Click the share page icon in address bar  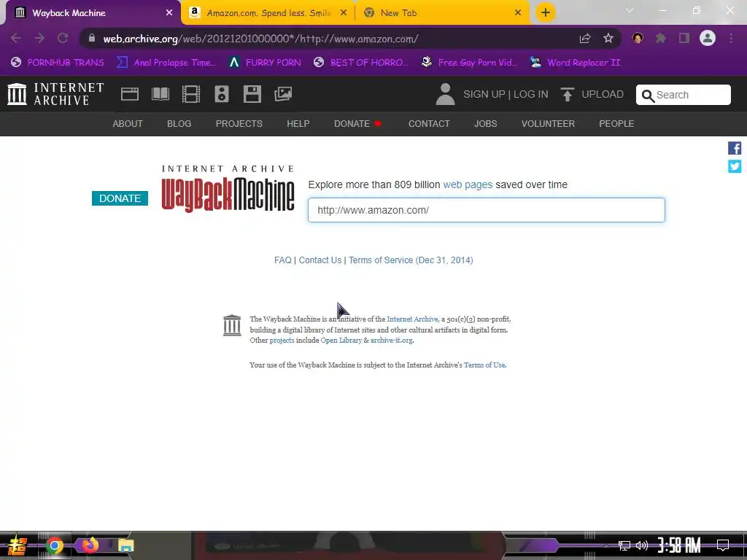pyautogui.click(x=585, y=39)
